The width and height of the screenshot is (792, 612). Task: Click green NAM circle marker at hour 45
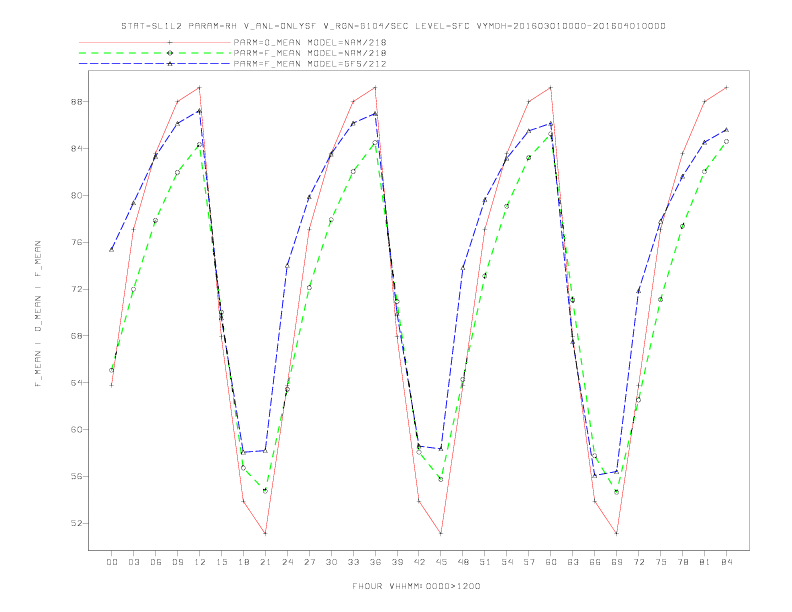click(441, 479)
